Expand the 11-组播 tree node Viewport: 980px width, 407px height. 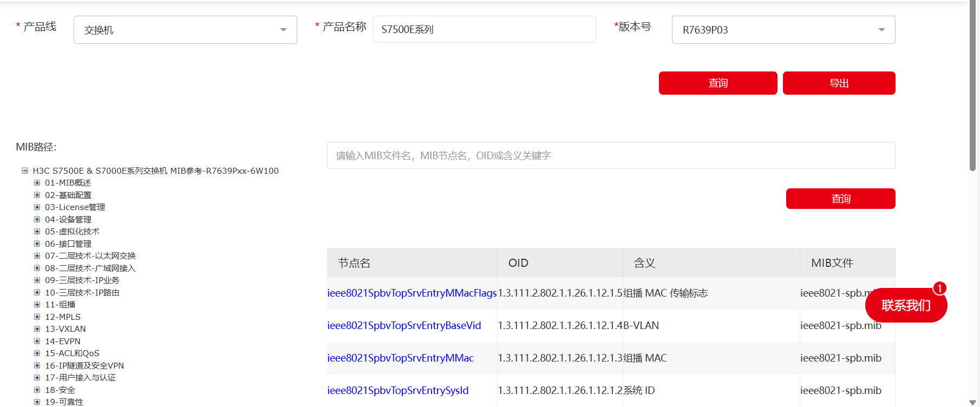coord(37,305)
